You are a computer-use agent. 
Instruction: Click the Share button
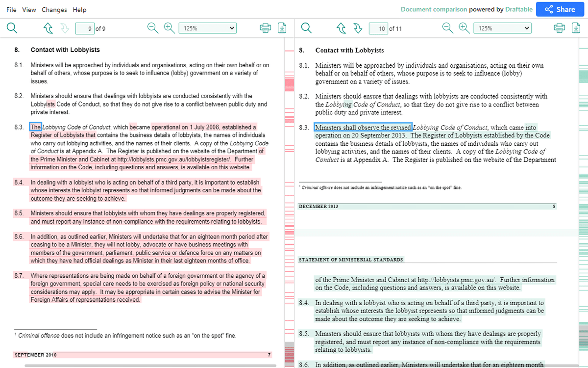point(560,9)
